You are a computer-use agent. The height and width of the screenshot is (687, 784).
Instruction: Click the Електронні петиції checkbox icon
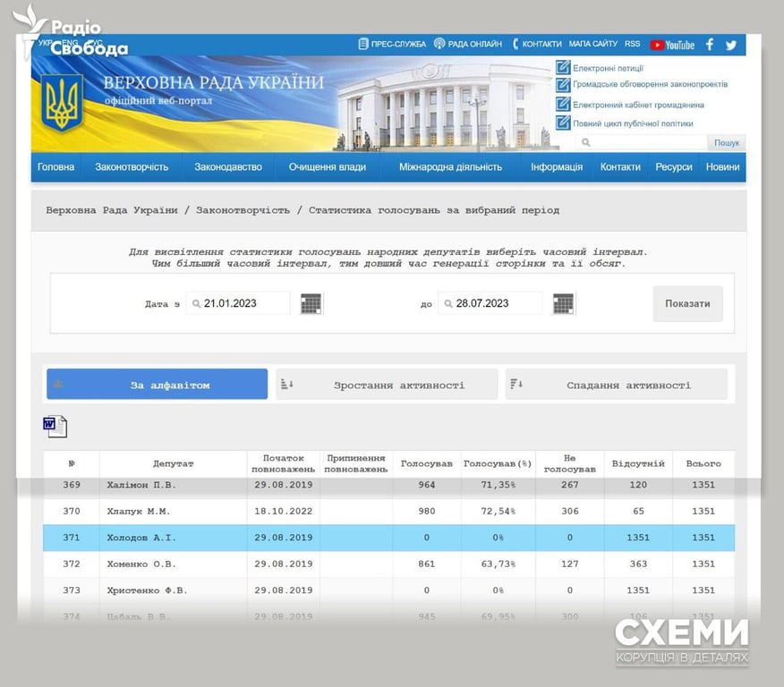coord(563,68)
